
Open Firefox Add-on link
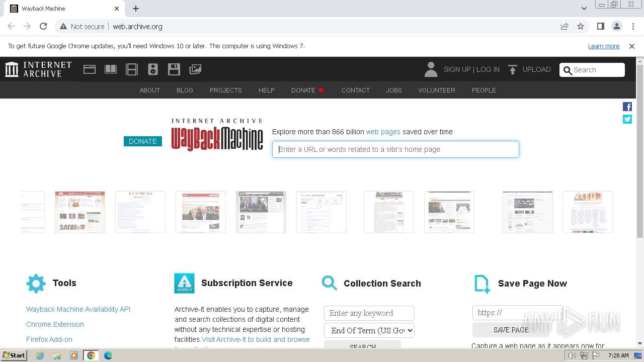pyautogui.click(x=49, y=339)
